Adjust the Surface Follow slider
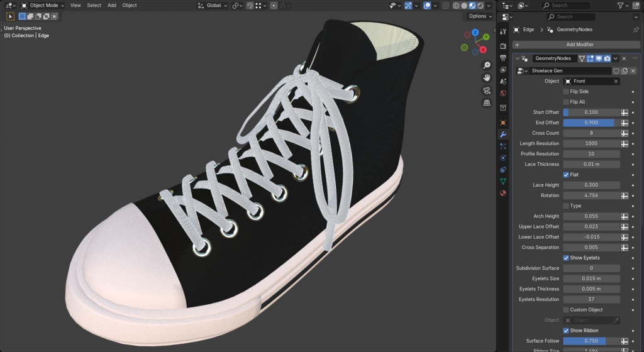Screen dimensions: 644x352 (591, 341)
